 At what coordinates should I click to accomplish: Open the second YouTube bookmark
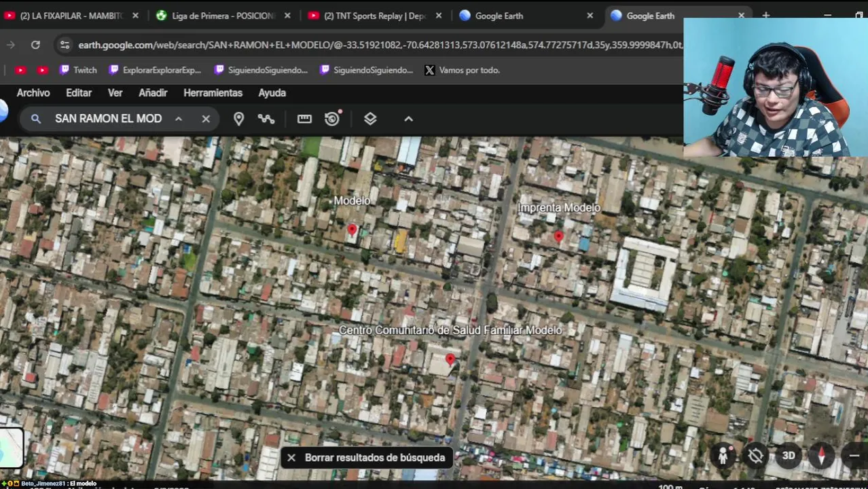pyautogui.click(x=43, y=70)
